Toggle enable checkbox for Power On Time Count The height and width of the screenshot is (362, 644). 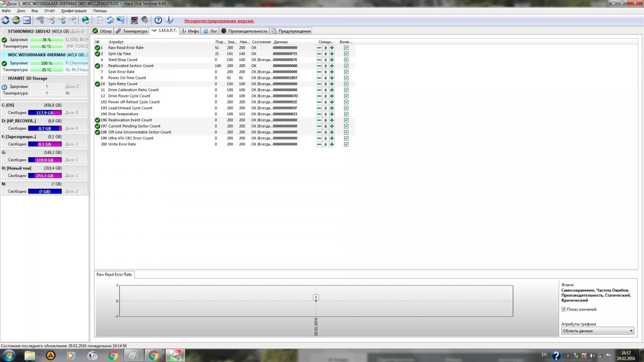[346, 78]
